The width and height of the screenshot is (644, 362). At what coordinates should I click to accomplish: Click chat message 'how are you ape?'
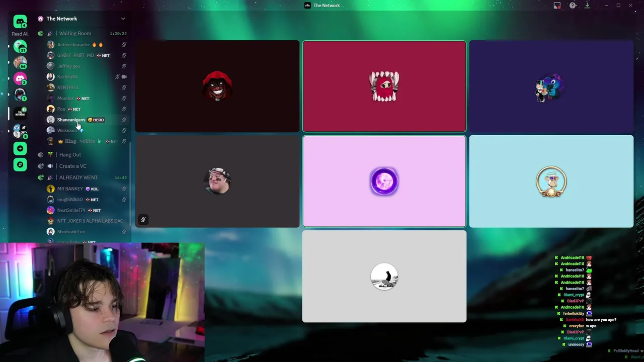[x=601, y=320]
